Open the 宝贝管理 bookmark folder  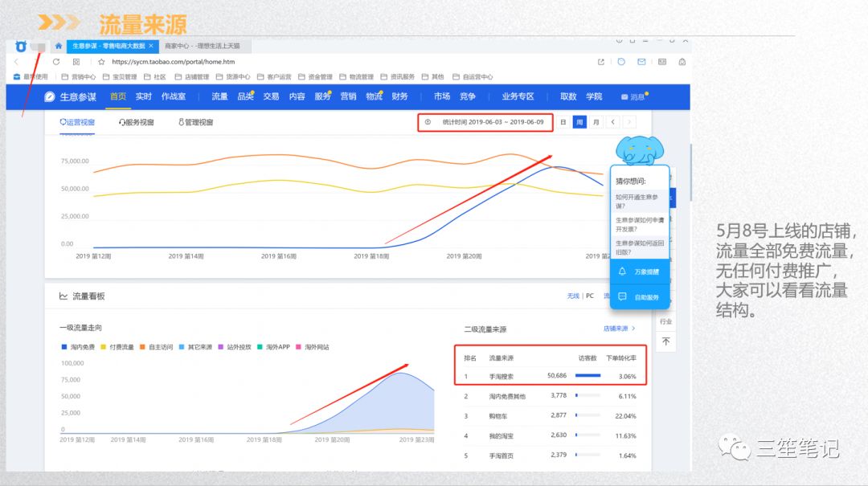tap(120, 77)
